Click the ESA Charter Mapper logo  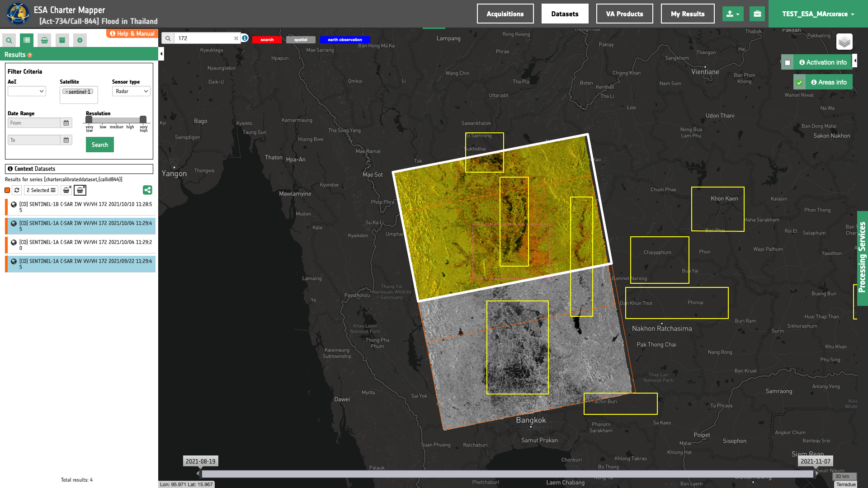click(x=18, y=14)
